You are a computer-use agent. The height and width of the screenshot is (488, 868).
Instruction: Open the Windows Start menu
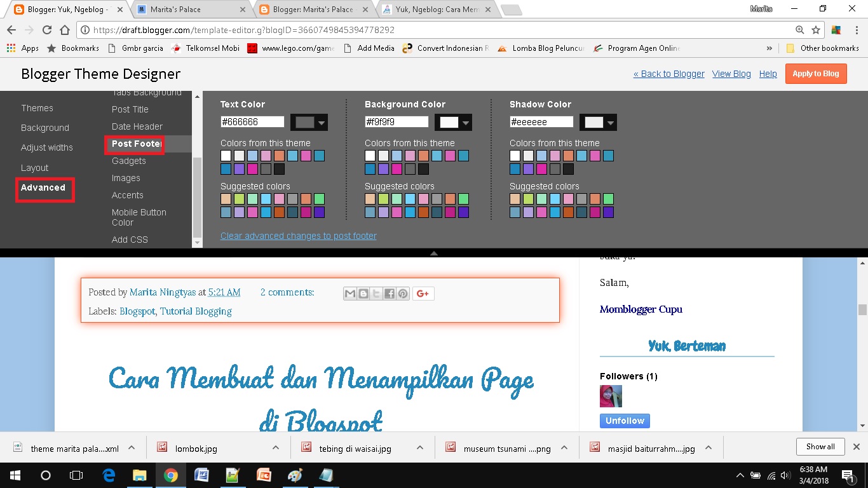coord(15,475)
